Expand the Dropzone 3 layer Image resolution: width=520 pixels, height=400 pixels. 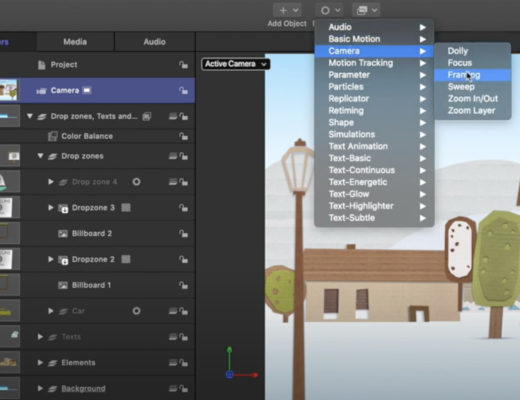[x=51, y=207]
